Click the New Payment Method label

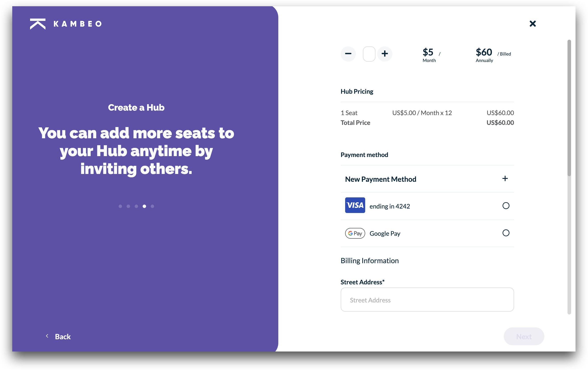[x=380, y=179]
